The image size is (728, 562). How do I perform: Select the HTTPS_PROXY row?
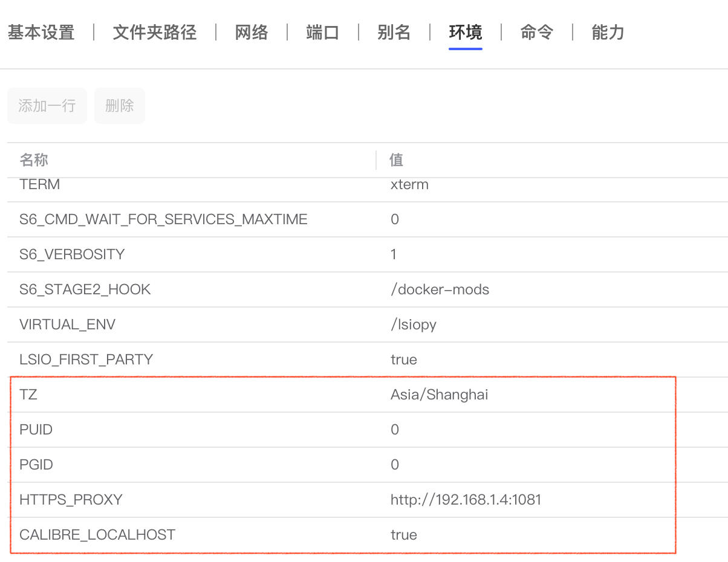(71, 499)
